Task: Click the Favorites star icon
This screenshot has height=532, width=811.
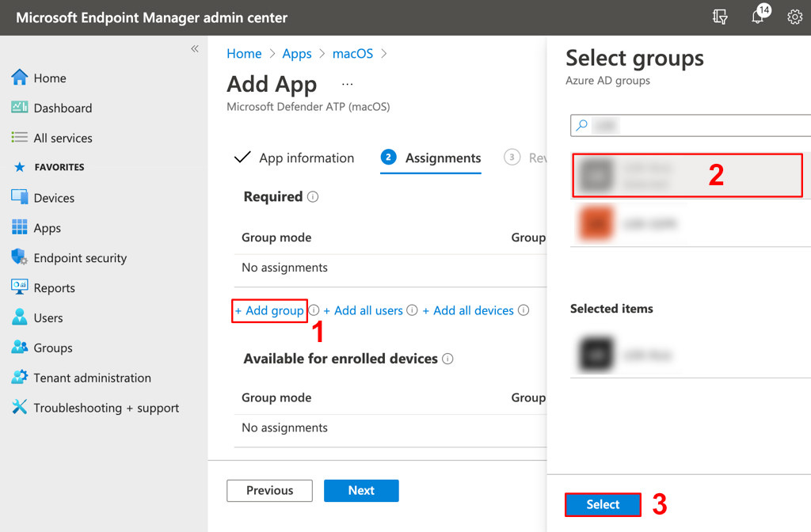Action: click(x=20, y=167)
